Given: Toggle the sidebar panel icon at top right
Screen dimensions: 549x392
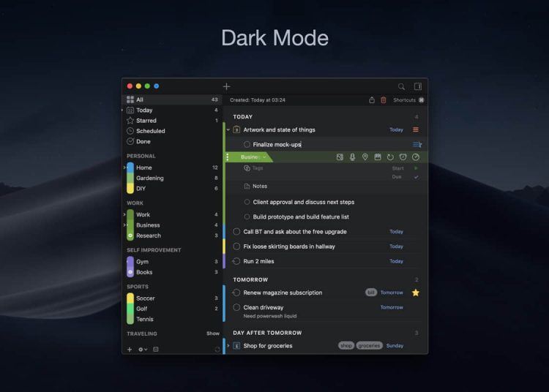Looking at the screenshot, I should click(417, 86).
